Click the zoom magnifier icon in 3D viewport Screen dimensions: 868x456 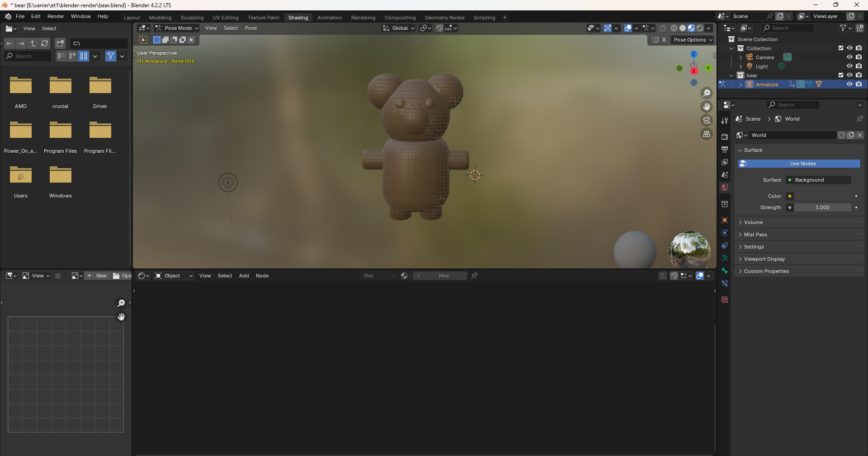pos(706,93)
